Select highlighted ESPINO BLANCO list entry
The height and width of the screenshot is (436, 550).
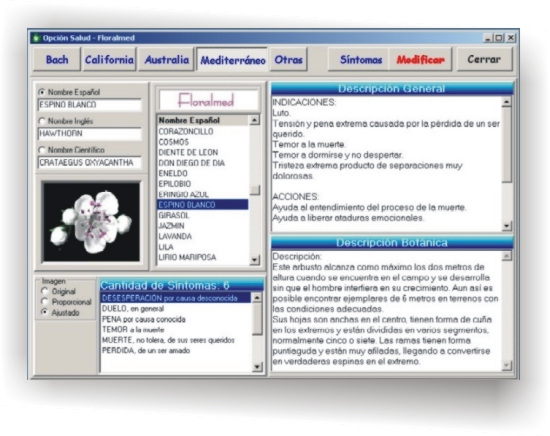(203, 205)
